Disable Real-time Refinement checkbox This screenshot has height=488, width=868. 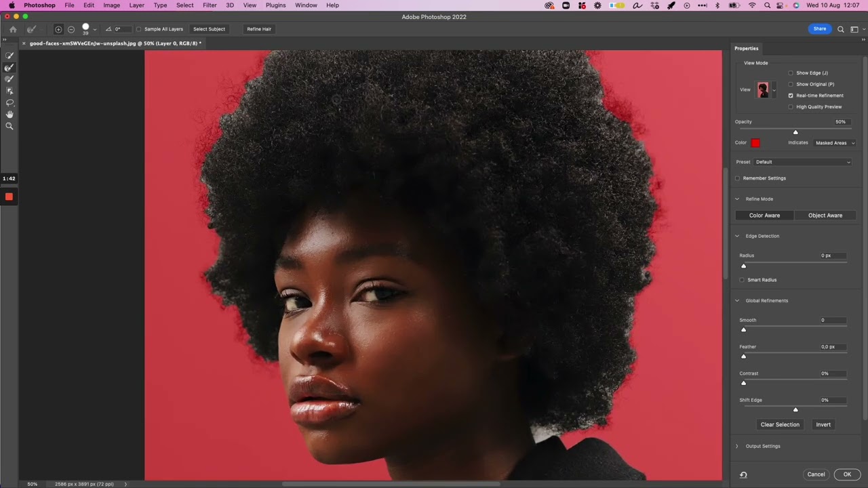(791, 96)
